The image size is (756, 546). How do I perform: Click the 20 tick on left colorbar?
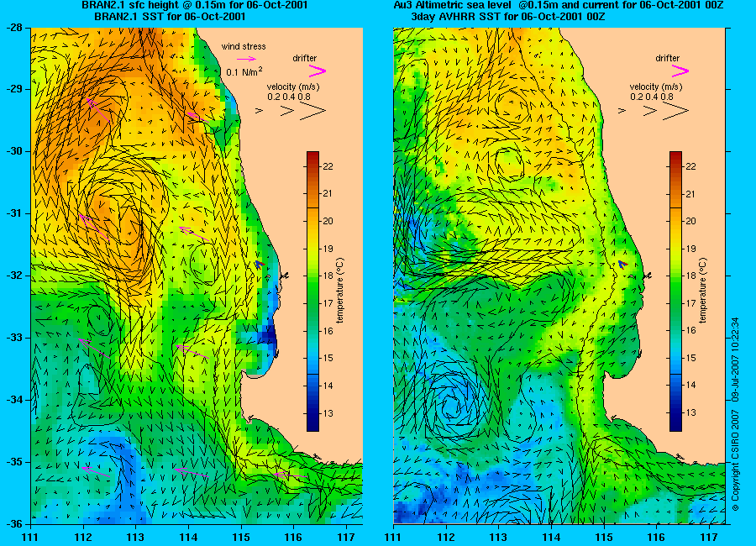coord(328,222)
